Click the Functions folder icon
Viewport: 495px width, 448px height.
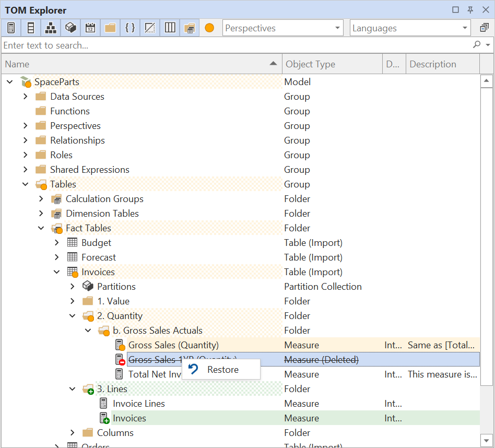click(41, 111)
